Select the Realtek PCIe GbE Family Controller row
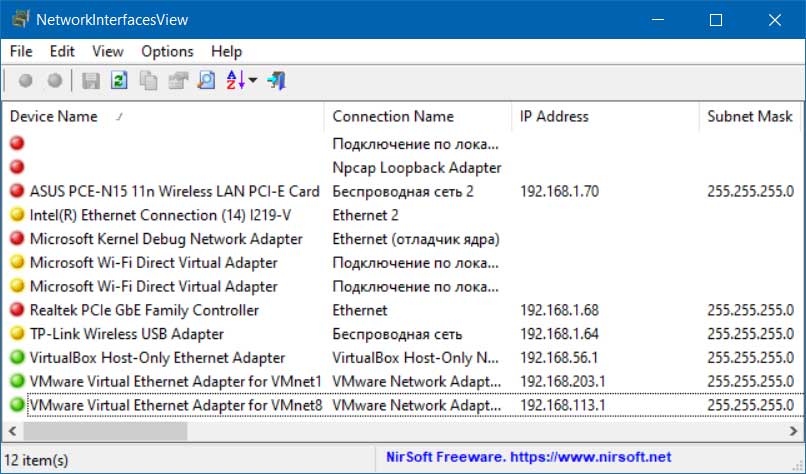The height and width of the screenshot is (474, 806). tap(403, 310)
